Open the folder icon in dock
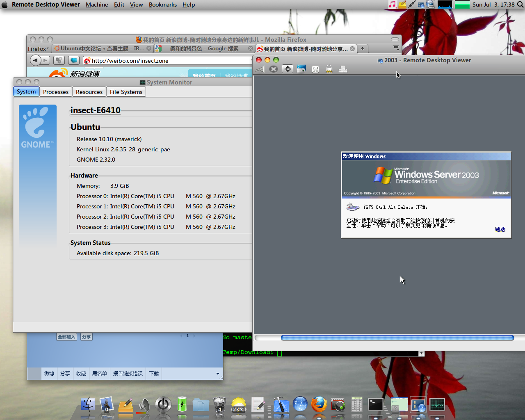525x420 pixels. tap(201, 405)
